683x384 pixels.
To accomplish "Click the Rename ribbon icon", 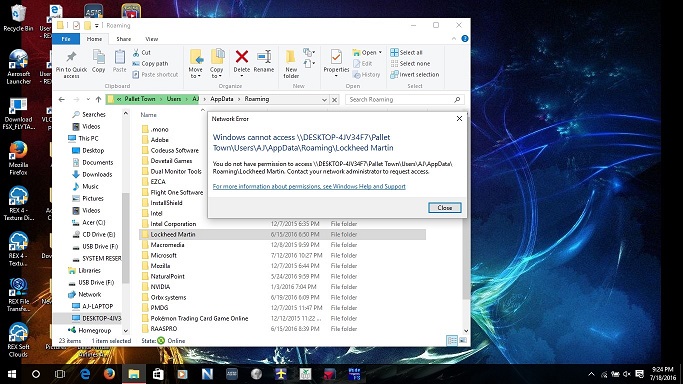I will [264, 61].
